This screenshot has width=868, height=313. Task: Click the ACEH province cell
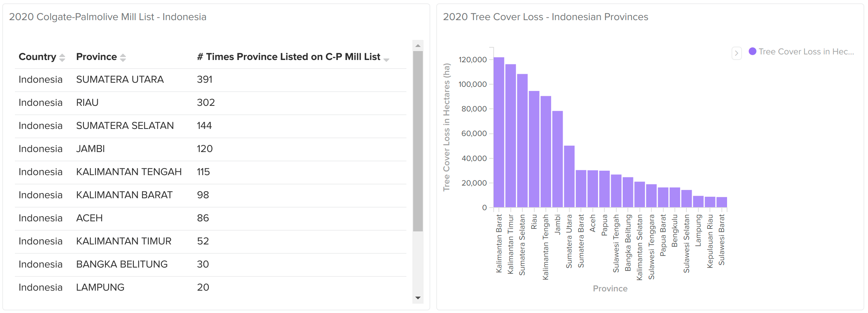click(89, 218)
